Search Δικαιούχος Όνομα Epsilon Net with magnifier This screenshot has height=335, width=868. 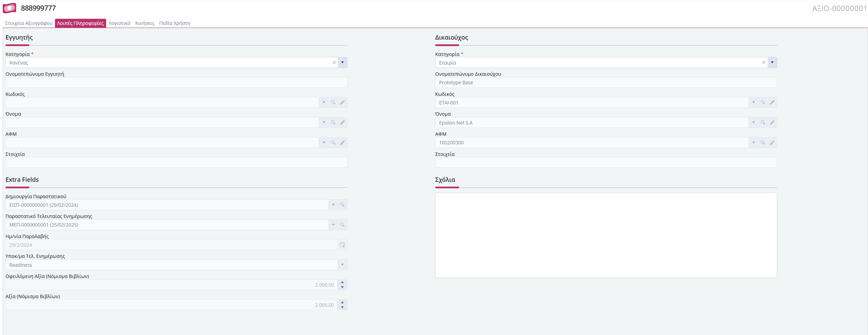tap(763, 122)
